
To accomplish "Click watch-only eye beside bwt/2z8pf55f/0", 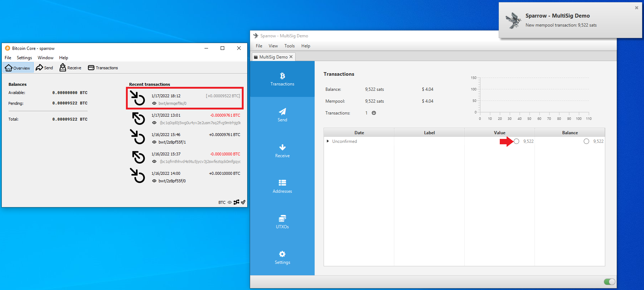I will (x=154, y=181).
